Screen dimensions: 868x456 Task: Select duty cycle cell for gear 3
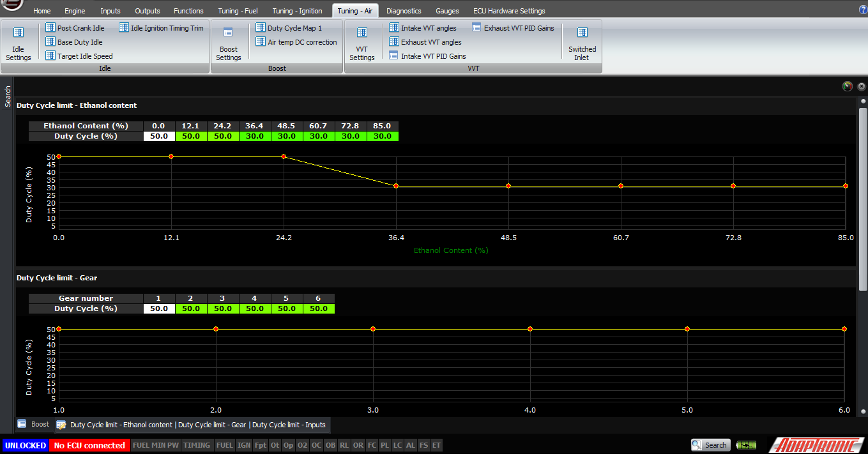tap(223, 308)
